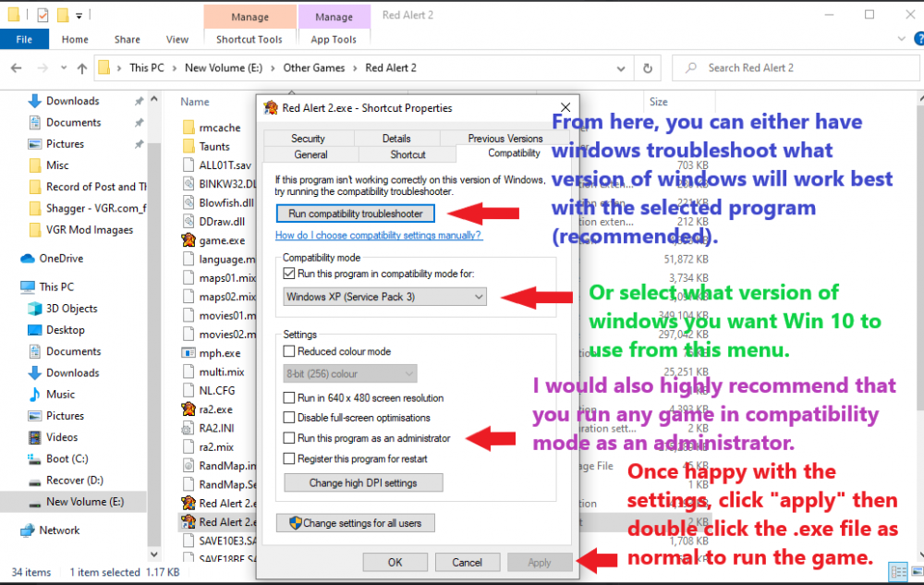Click Change high DPI settings button
The width and height of the screenshot is (924, 585).
point(363,483)
